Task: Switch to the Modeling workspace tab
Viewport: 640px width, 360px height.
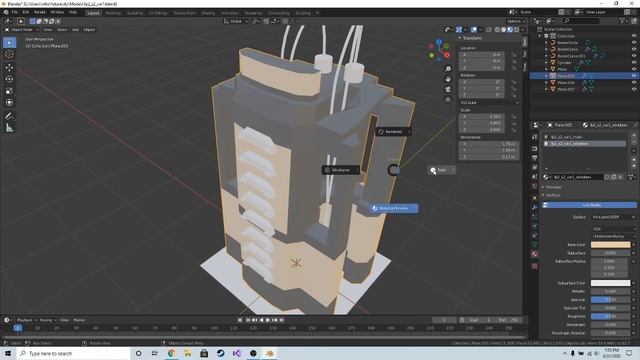Action: coord(113,13)
